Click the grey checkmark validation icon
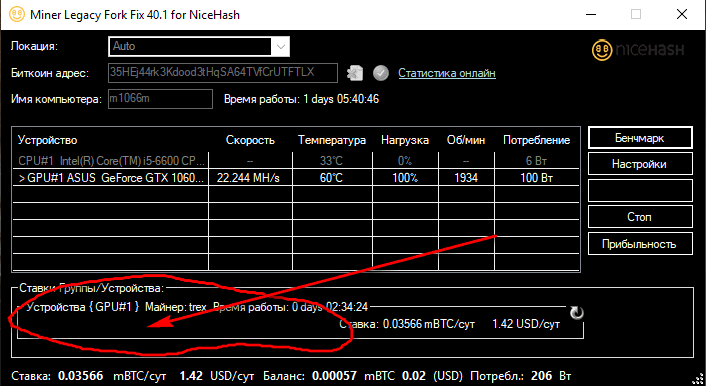This screenshot has width=706, height=386. pos(381,73)
